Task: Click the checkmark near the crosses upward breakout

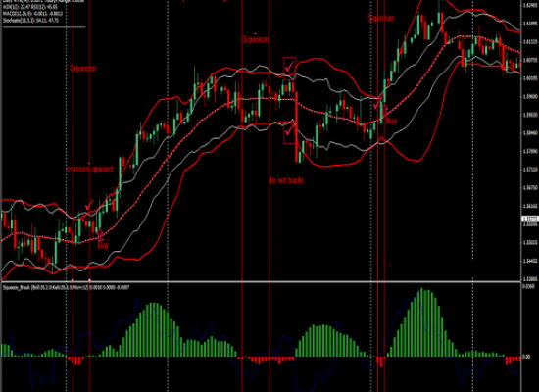Action: click(x=89, y=205)
